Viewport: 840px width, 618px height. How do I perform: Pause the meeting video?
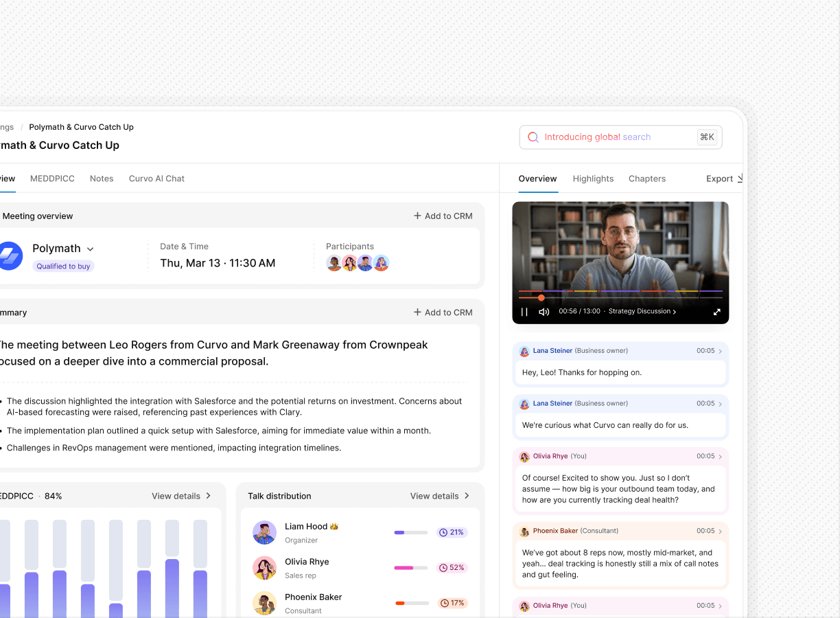pyautogui.click(x=524, y=312)
